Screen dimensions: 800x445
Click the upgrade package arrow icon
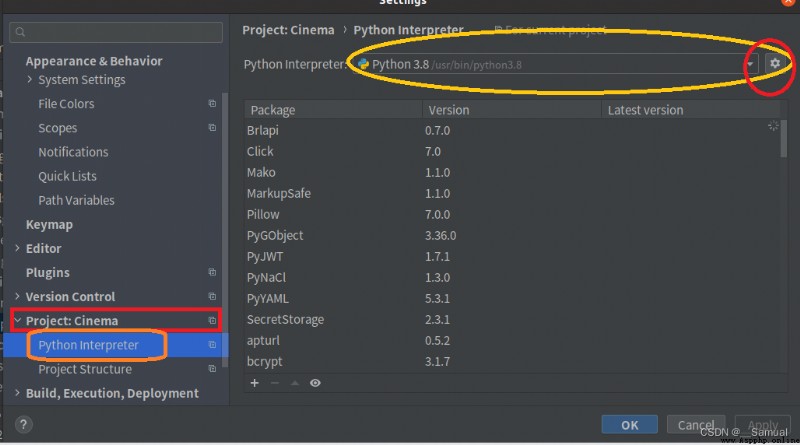295,383
